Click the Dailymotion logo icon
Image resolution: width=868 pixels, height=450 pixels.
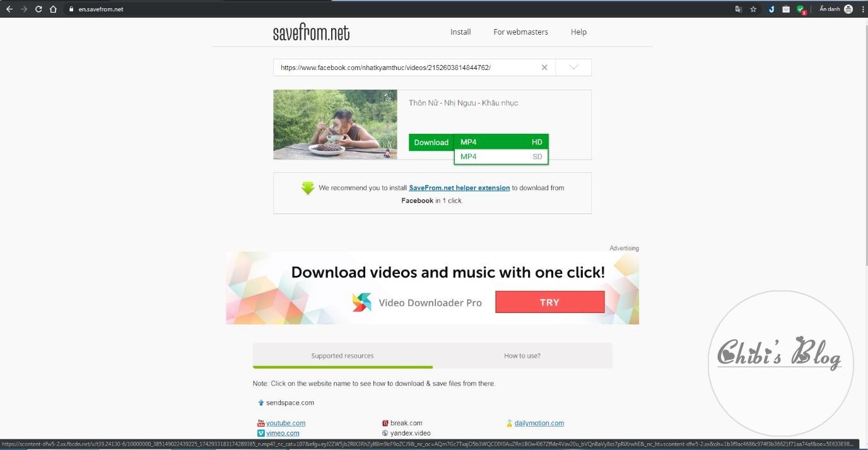(x=510, y=423)
